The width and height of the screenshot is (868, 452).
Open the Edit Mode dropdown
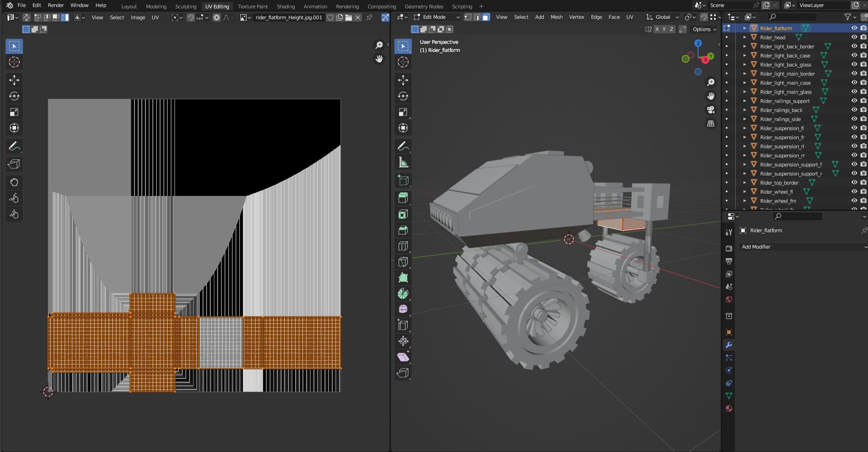[x=436, y=17]
